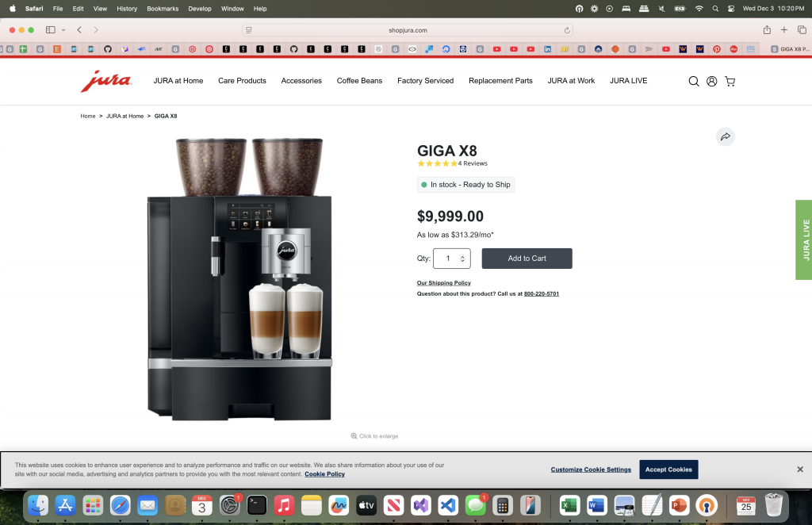Viewport: 812px width, 525px height.
Task: Click the share arrow icon
Action: pyautogui.click(x=725, y=137)
